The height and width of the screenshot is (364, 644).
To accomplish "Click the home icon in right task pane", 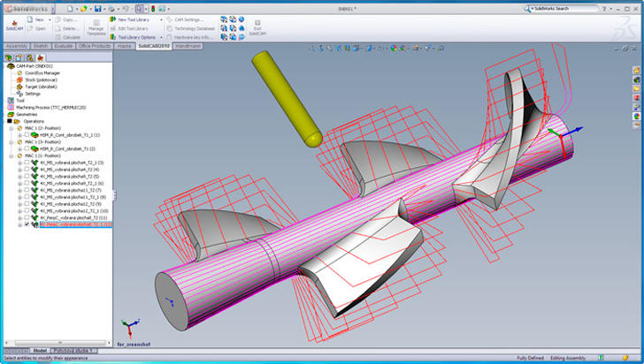I will click(x=636, y=72).
